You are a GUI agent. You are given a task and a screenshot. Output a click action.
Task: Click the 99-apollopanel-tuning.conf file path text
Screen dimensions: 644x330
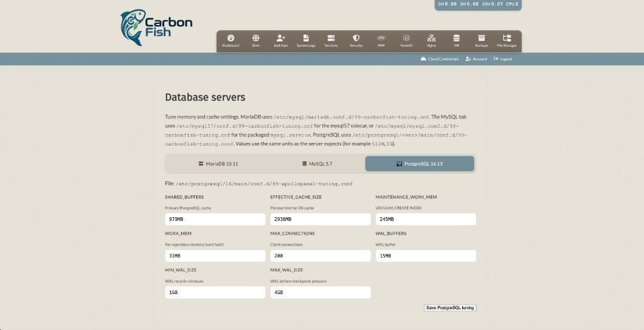[264, 184]
